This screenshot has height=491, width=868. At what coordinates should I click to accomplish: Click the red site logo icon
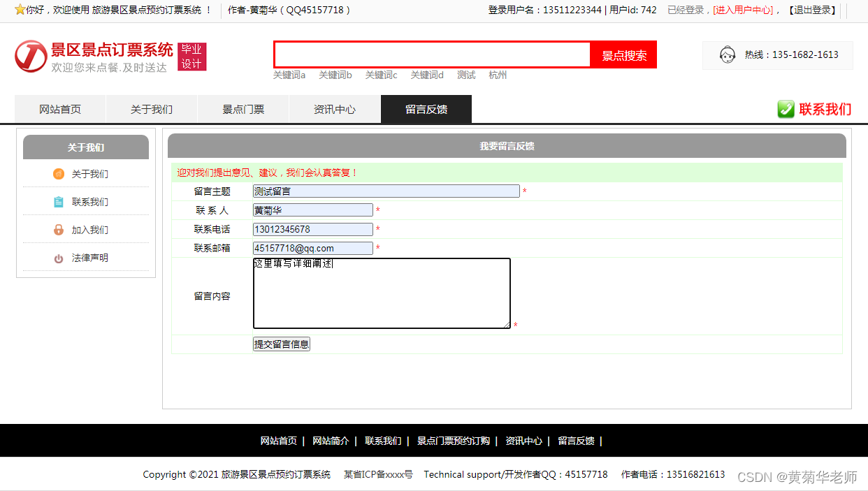[31, 56]
